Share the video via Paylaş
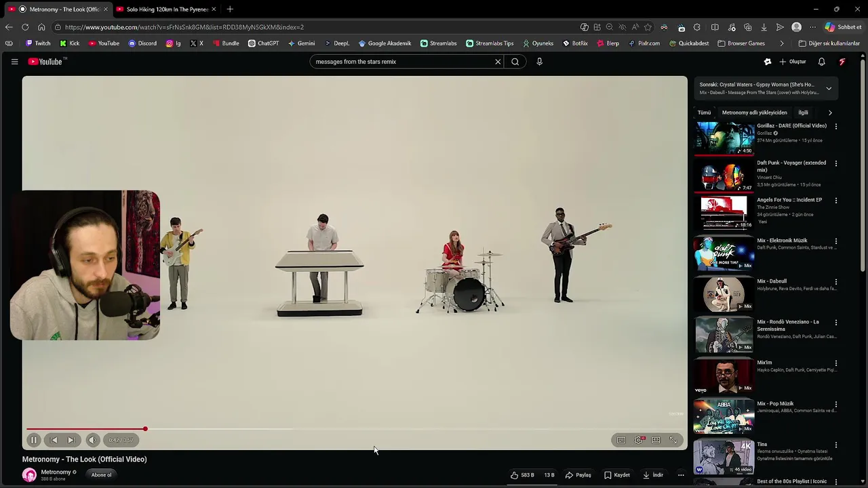Screen dimensions: 868x488 tap(578, 475)
